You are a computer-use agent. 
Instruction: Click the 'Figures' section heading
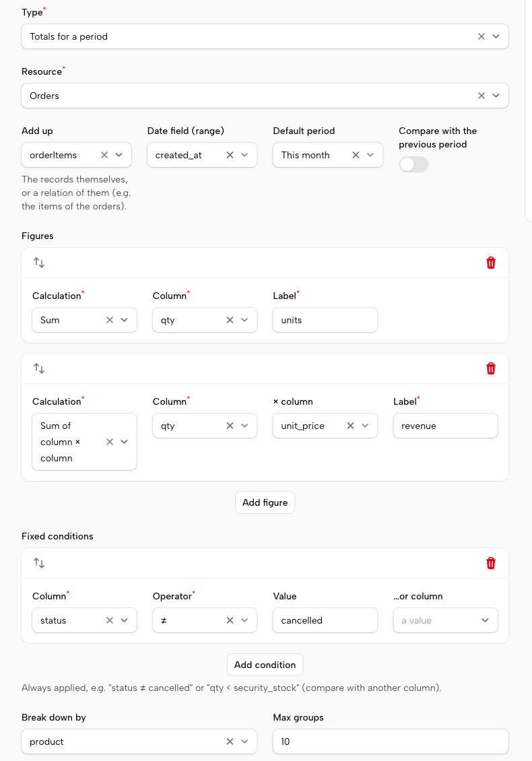[38, 236]
